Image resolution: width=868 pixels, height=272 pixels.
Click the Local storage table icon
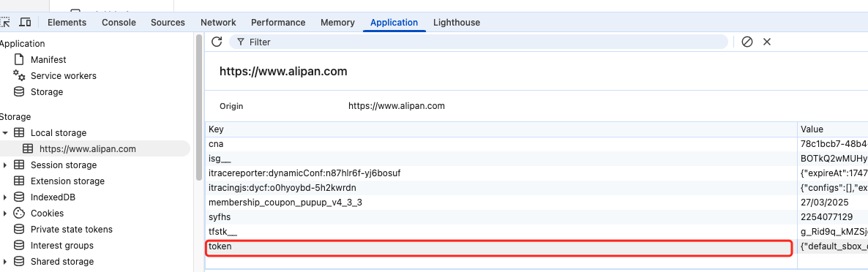click(x=19, y=132)
